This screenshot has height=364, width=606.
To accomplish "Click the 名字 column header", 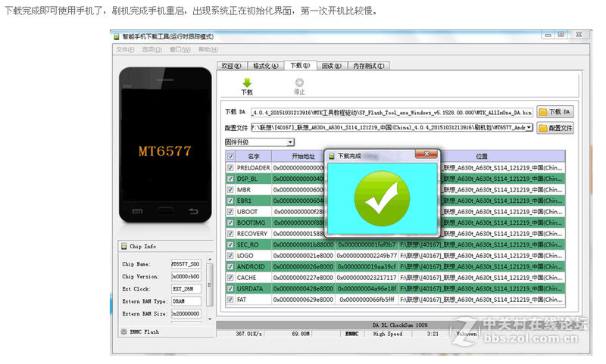I will [254, 157].
